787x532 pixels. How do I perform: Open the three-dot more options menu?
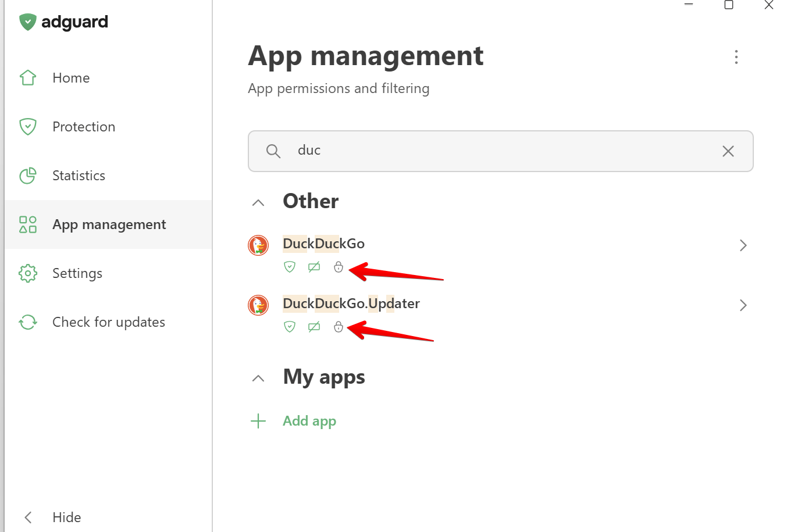(x=736, y=57)
